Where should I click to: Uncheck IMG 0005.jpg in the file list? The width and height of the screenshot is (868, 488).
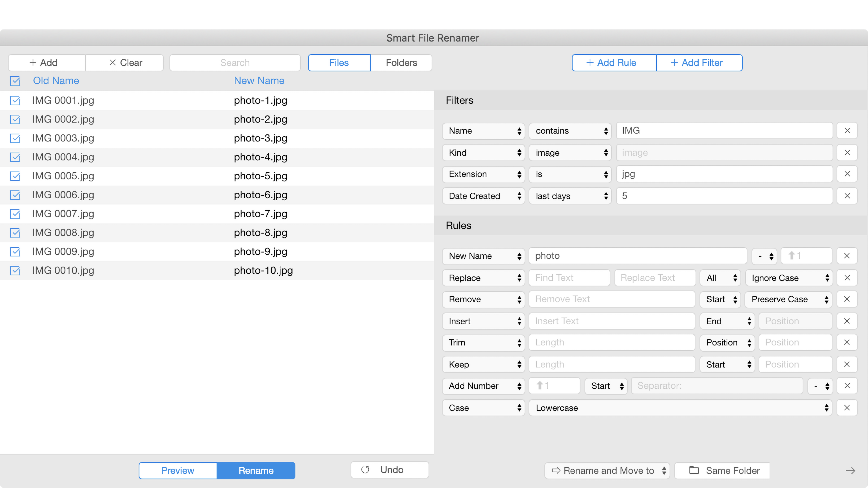tap(15, 176)
